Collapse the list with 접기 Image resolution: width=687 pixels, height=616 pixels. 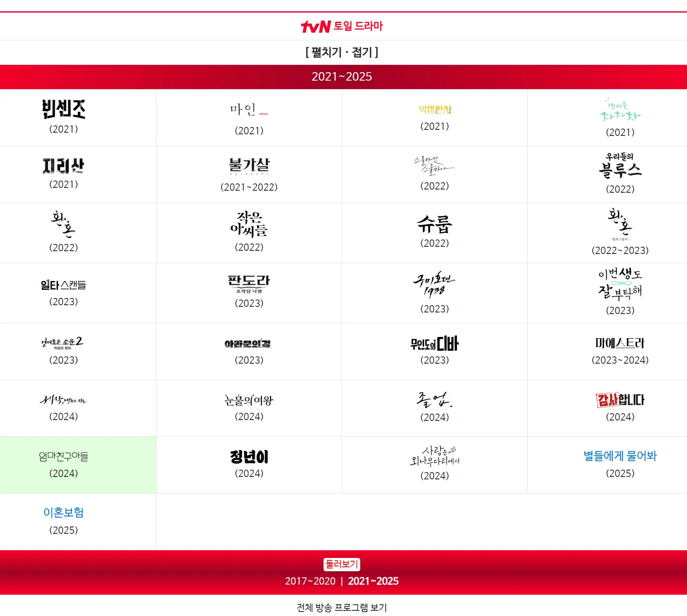point(362,52)
